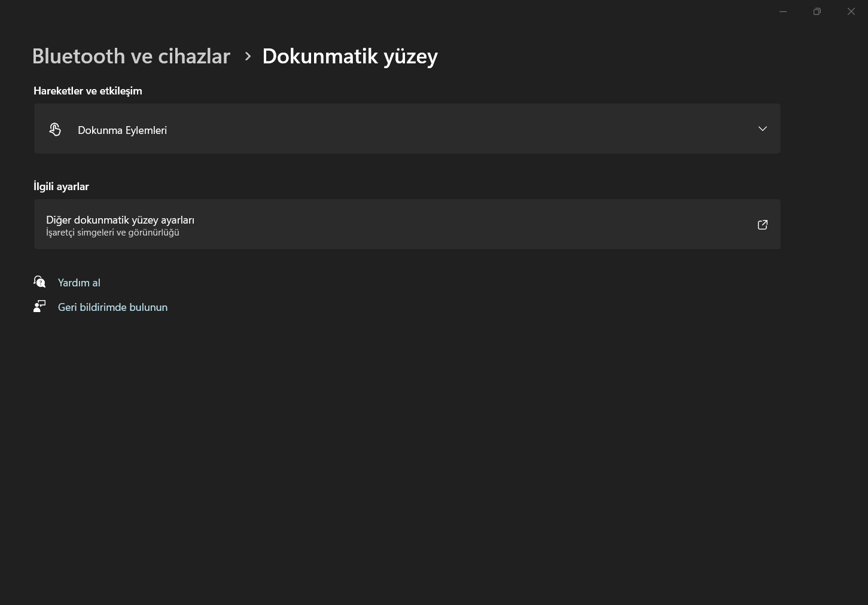Select the Dokunma Eylemleri label
The image size is (868, 605).
pyautogui.click(x=122, y=130)
